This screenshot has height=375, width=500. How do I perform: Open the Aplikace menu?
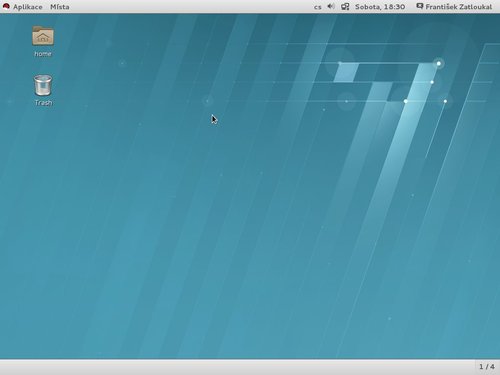tap(28, 7)
